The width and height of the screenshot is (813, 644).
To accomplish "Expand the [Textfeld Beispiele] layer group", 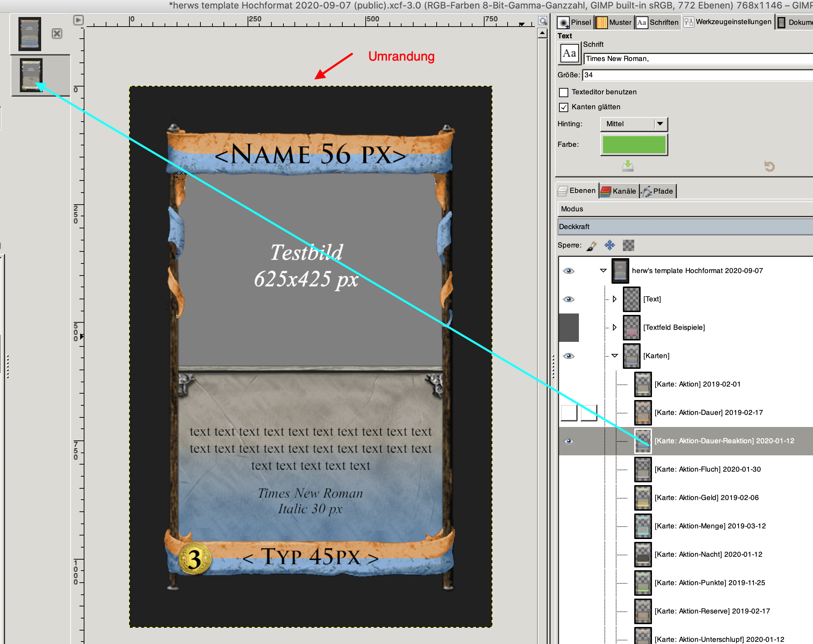I will (615, 327).
